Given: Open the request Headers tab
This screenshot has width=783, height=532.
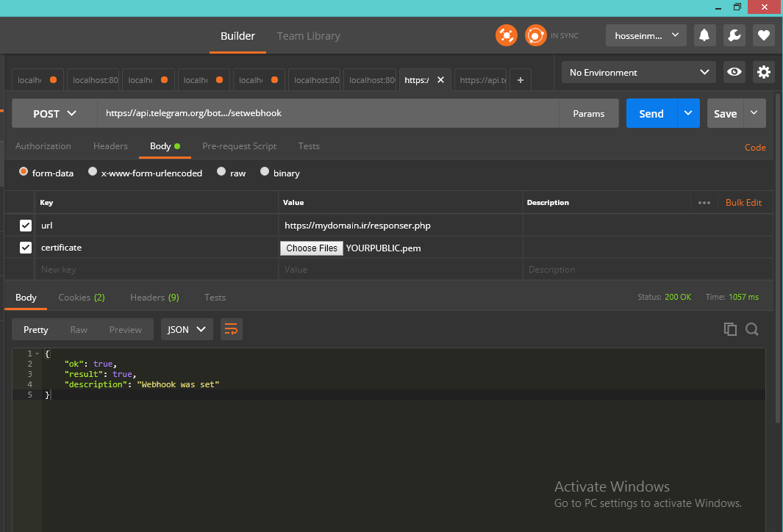Looking at the screenshot, I should 110,146.
